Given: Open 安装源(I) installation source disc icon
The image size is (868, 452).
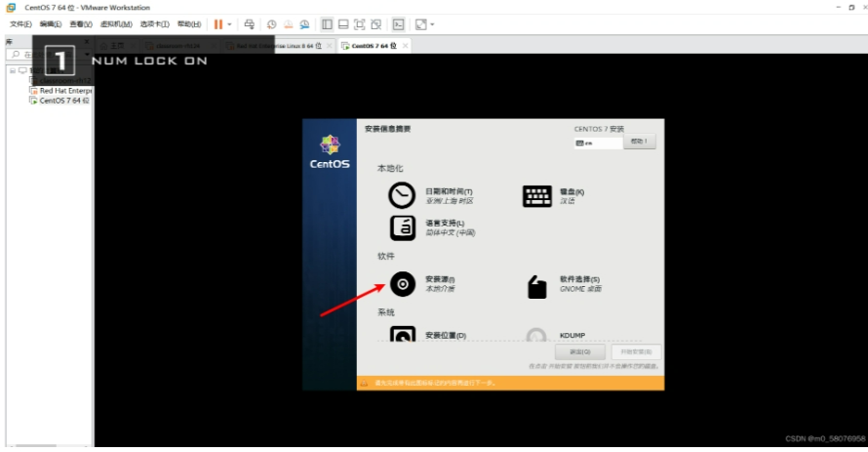Looking at the screenshot, I should coord(403,284).
